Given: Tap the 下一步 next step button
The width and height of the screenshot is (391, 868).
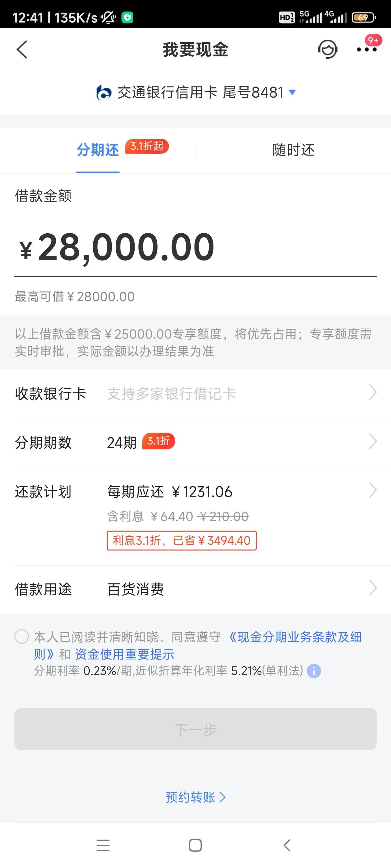Looking at the screenshot, I should point(196,729).
